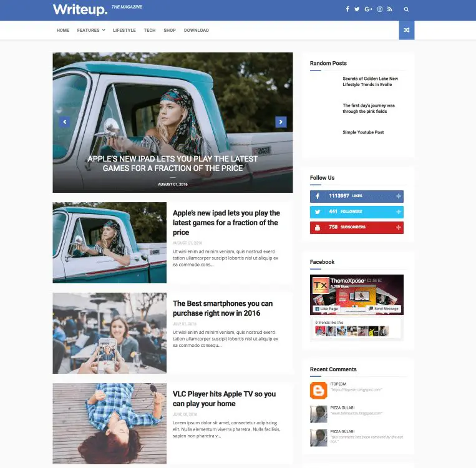The width and height of the screenshot is (476, 468).
Task: Open the Shop menu item
Action: click(x=170, y=31)
